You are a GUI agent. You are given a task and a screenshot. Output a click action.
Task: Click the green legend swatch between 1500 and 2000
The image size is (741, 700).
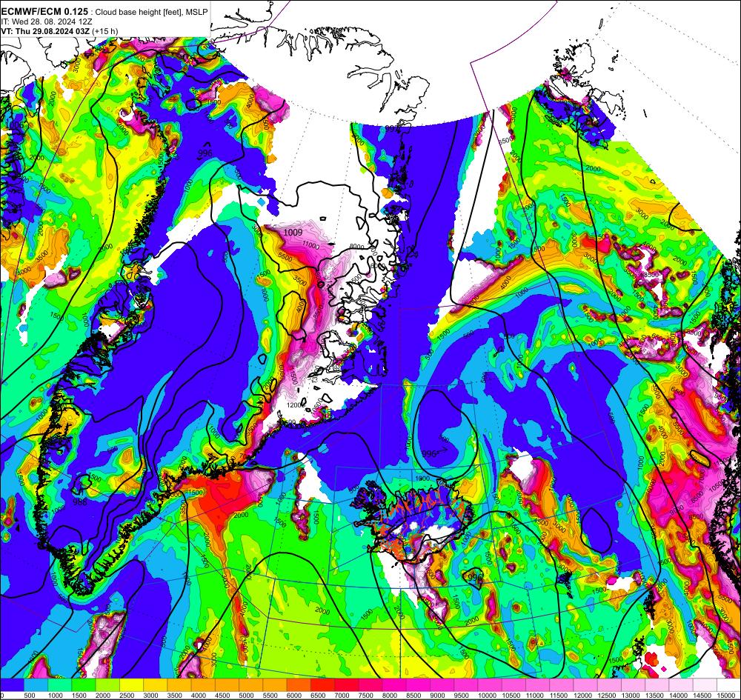coord(84,685)
